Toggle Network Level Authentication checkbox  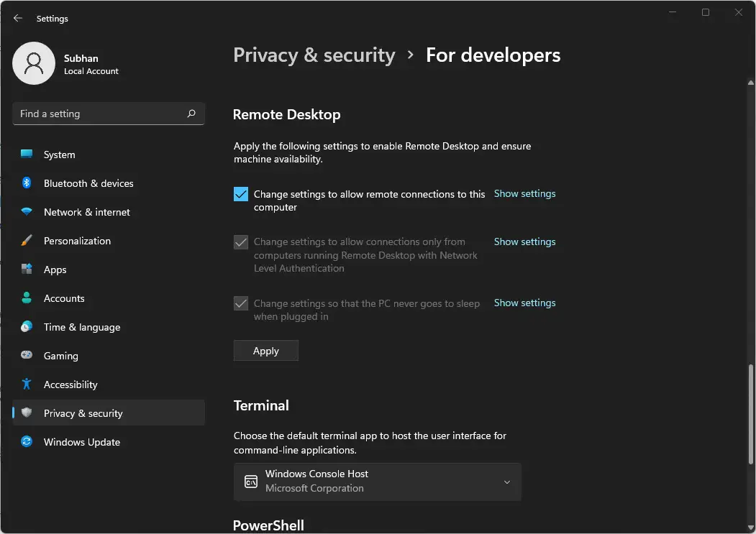(240, 242)
